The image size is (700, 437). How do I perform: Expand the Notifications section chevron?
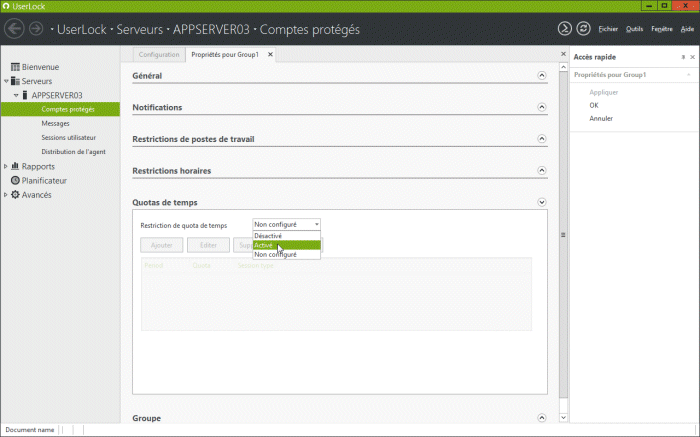pyautogui.click(x=542, y=107)
